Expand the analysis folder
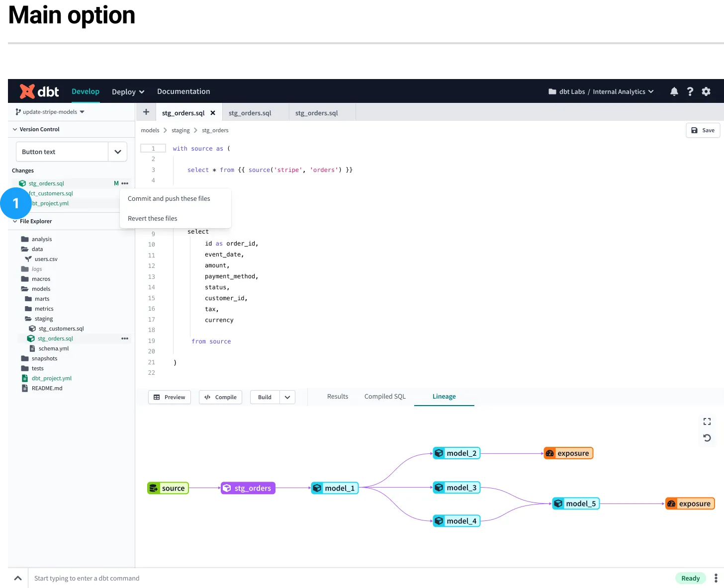724x588 pixels. click(36, 239)
